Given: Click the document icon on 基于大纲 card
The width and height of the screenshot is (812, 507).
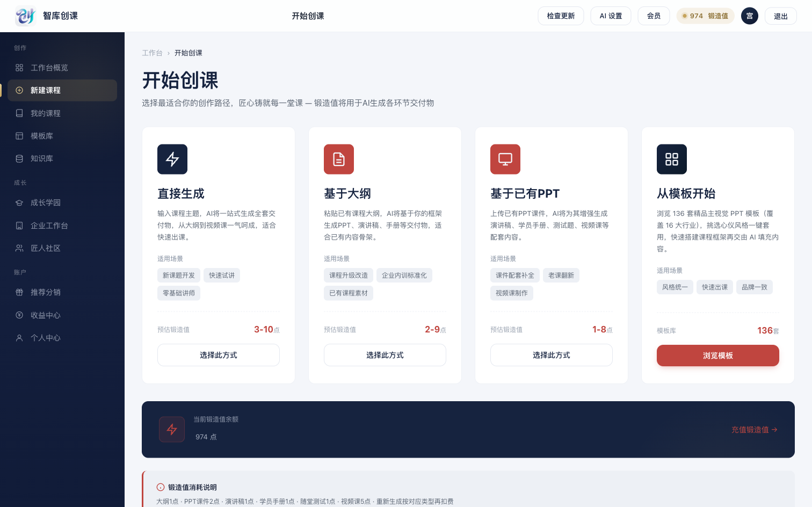Looking at the screenshot, I should pyautogui.click(x=339, y=159).
